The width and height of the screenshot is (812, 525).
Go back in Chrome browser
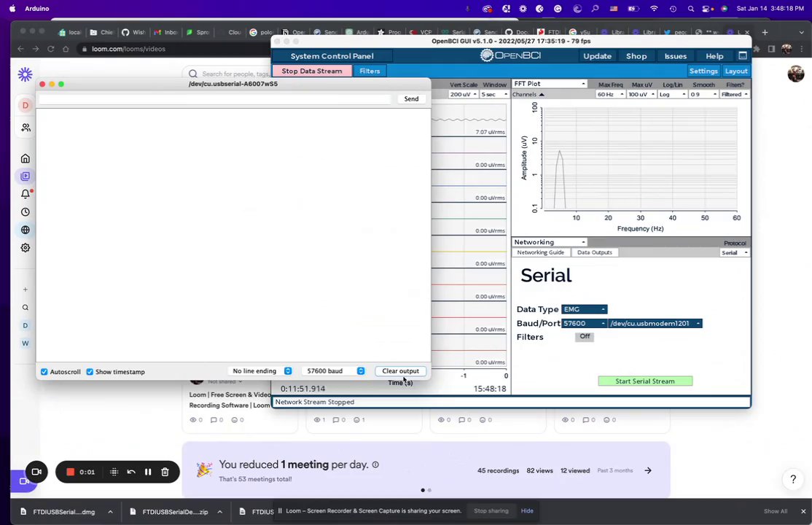tap(20, 49)
